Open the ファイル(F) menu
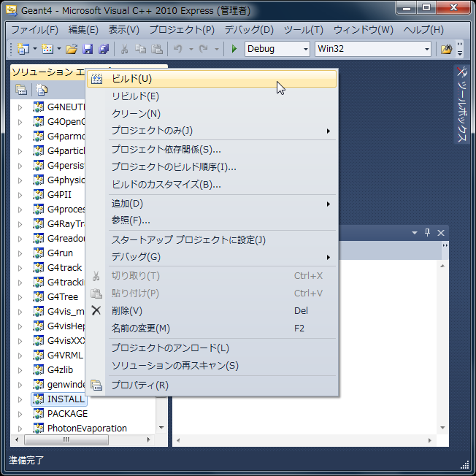The width and height of the screenshot is (476, 476). point(34,30)
